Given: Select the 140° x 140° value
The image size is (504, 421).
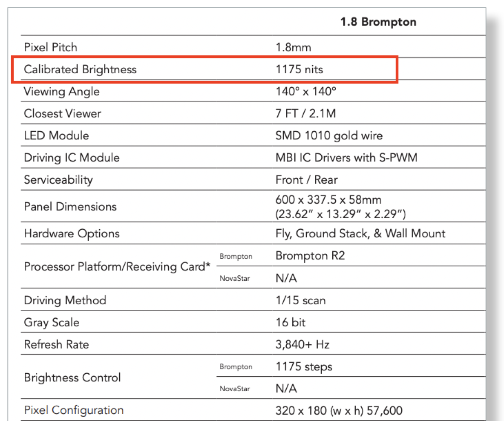Looking at the screenshot, I should point(305,92).
